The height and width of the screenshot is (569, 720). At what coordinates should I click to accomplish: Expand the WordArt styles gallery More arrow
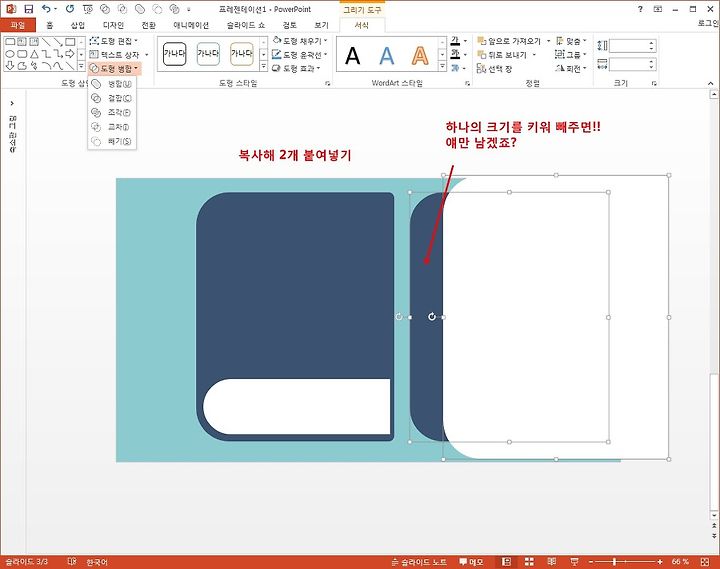[x=442, y=66]
